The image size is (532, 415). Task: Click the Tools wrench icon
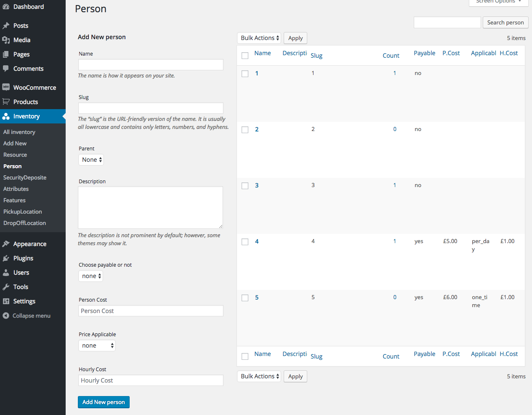(6, 287)
